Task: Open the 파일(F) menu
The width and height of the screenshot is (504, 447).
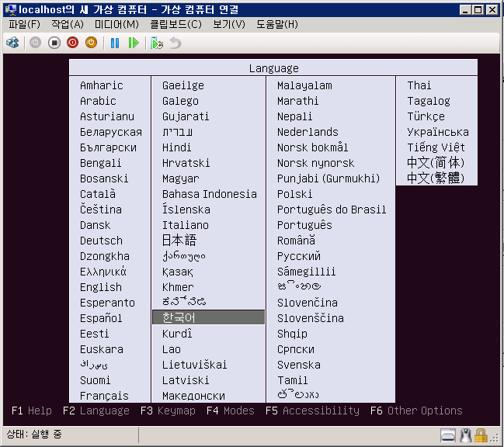Action: [23, 24]
